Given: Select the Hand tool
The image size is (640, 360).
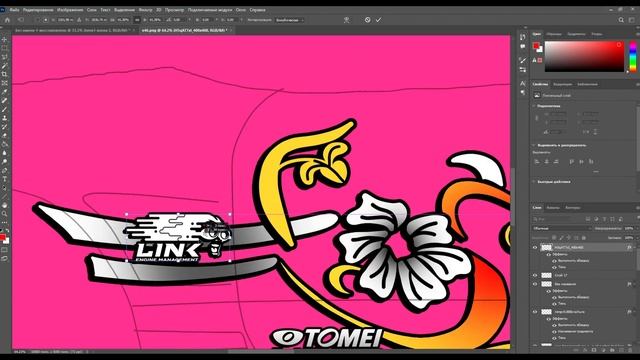Looking at the screenshot, I should click(x=4, y=205).
